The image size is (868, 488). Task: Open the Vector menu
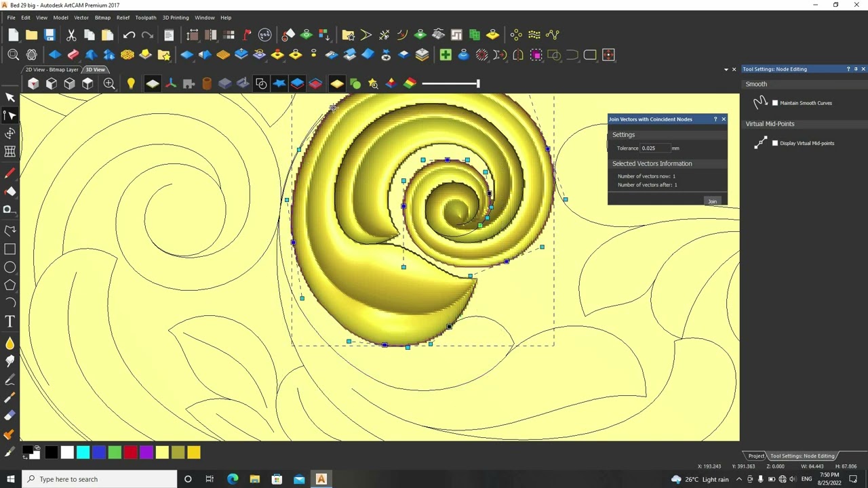(x=81, y=18)
